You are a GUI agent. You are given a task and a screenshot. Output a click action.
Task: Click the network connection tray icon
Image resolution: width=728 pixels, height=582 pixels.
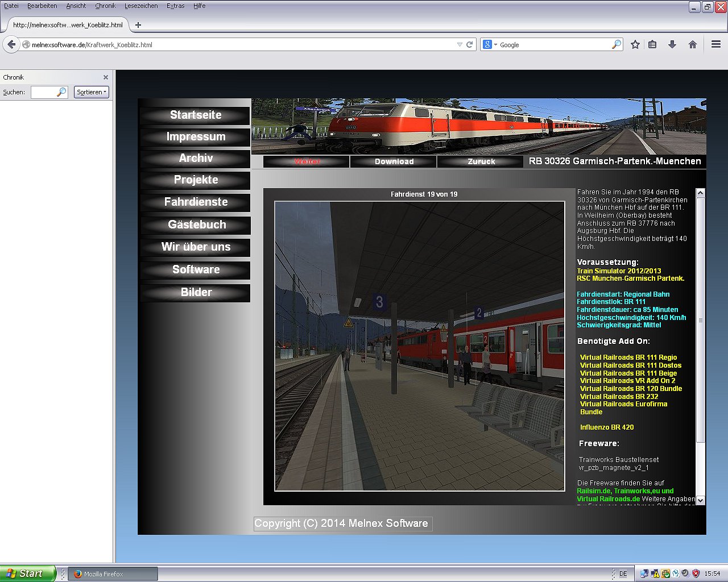tap(644, 574)
